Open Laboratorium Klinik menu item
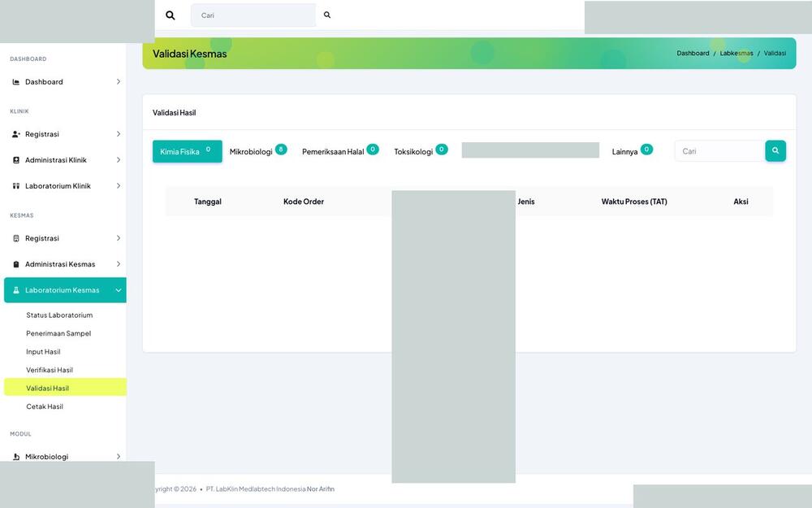 click(x=65, y=186)
